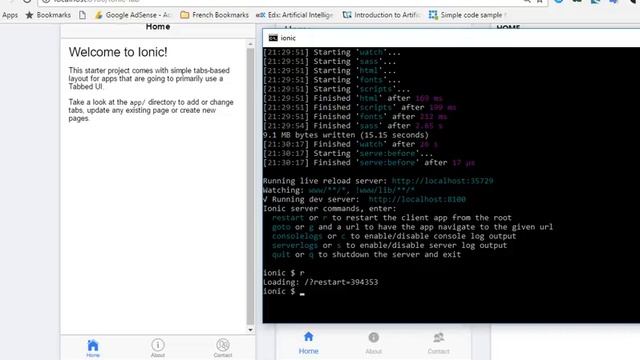Open the French Bookmarks folder
Image resolution: width=640 pixels, height=360 pixels.
[x=214, y=15]
